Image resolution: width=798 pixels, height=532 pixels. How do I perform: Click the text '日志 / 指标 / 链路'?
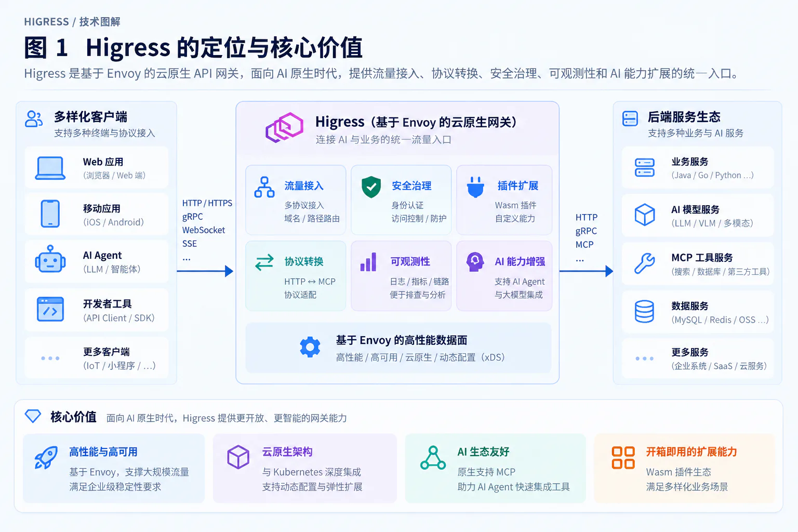click(x=419, y=282)
